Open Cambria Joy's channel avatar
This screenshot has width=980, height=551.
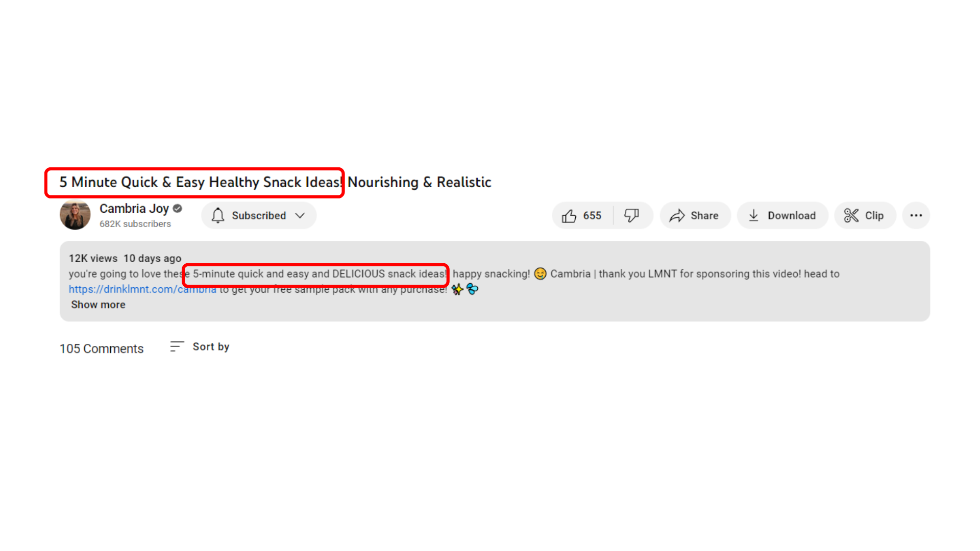tap(75, 215)
